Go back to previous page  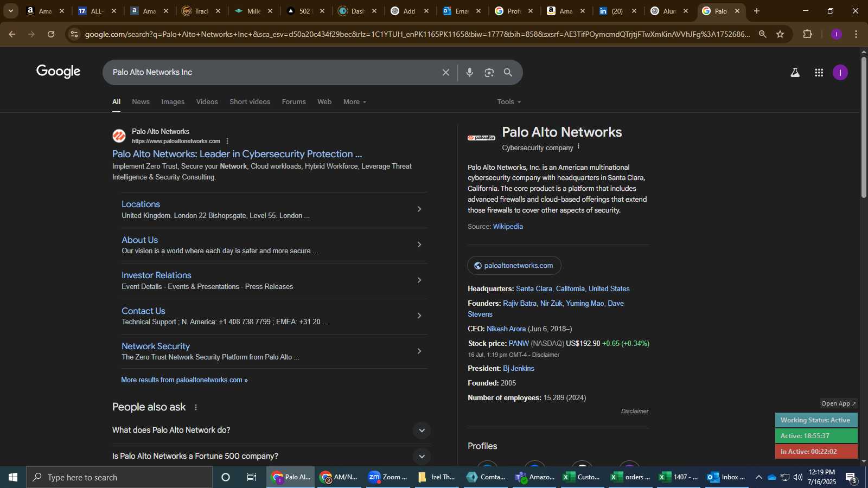click(12, 34)
